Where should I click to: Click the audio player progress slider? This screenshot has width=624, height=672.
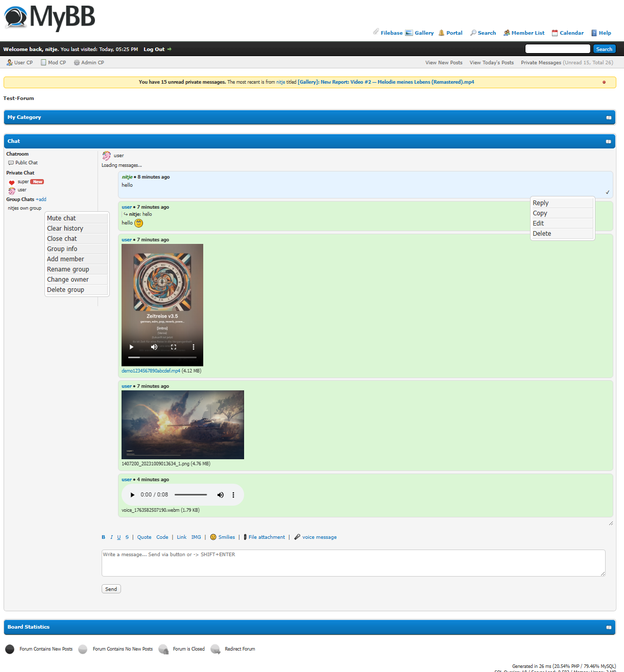pos(190,495)
